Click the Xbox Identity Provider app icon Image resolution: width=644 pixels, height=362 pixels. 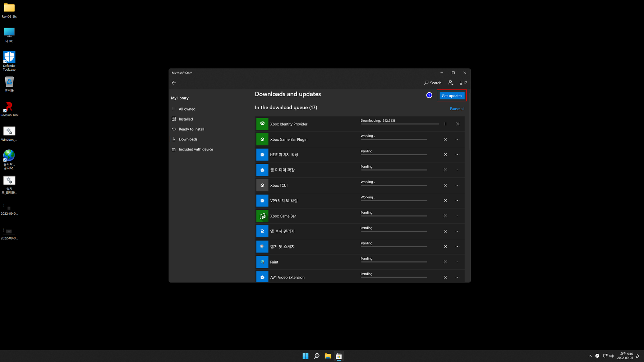coord(262,124)
